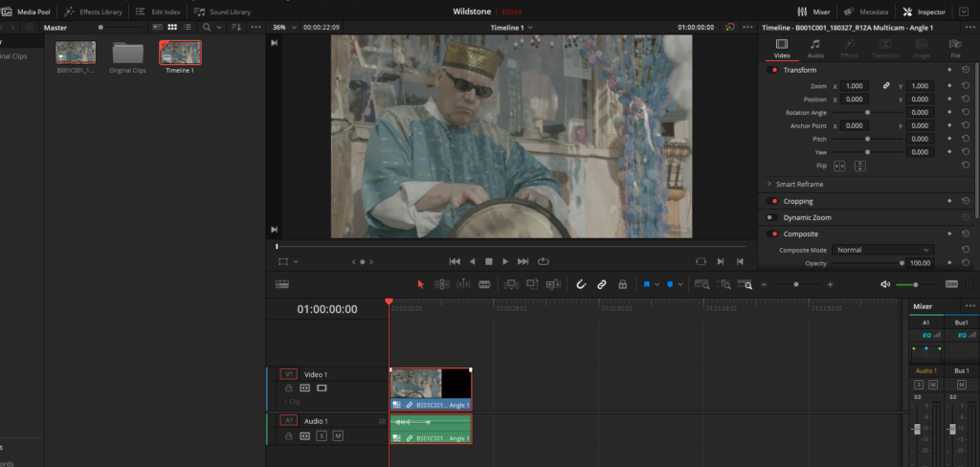
Task: Mute Audio 1 track with M button
Action: pyautogui.click(x=337, y=435)
